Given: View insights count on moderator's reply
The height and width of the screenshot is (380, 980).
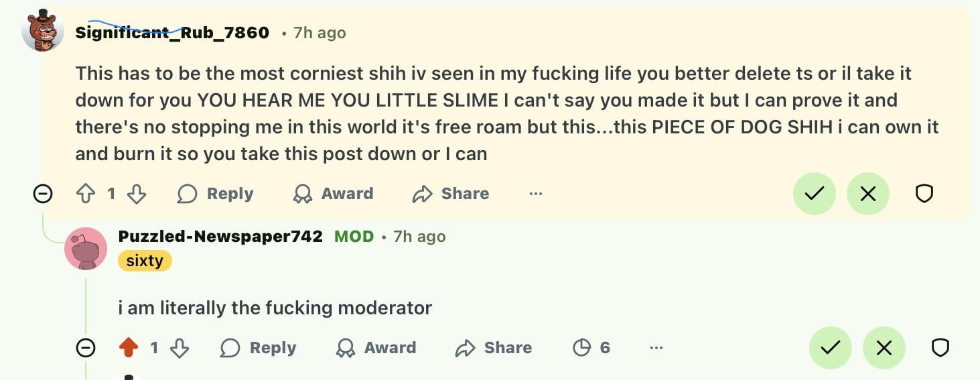Looking at the screenshot, I should [591, 348].
